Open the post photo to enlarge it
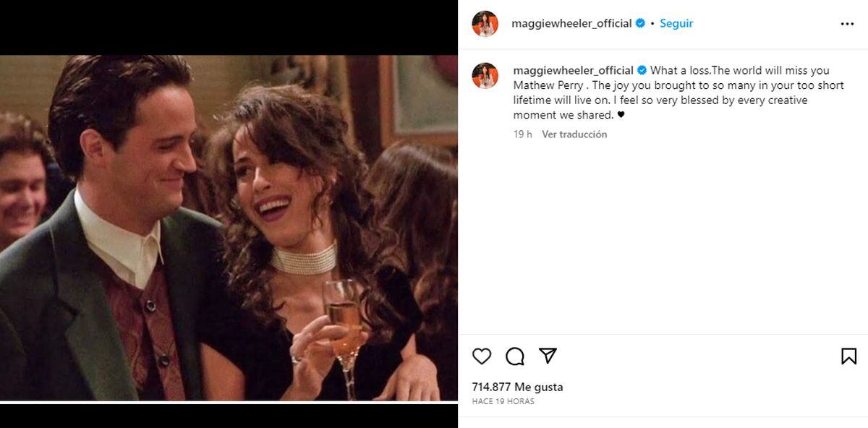 tap(229, 217)
